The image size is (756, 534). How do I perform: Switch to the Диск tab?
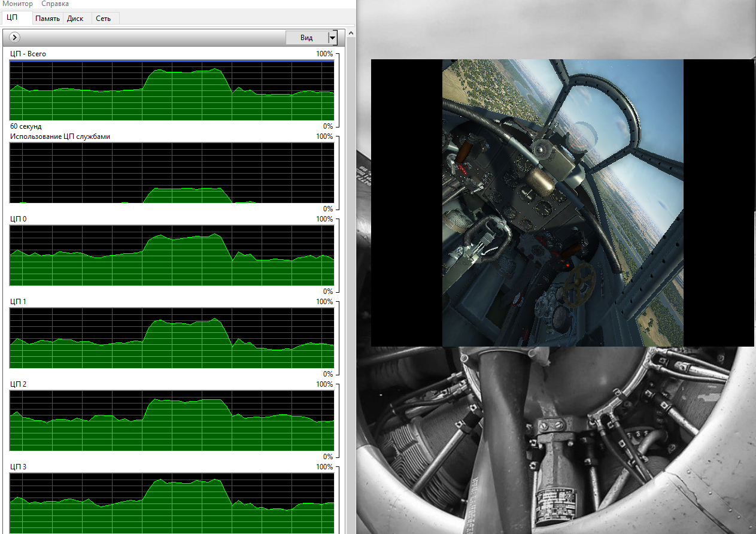coord(75,19)
